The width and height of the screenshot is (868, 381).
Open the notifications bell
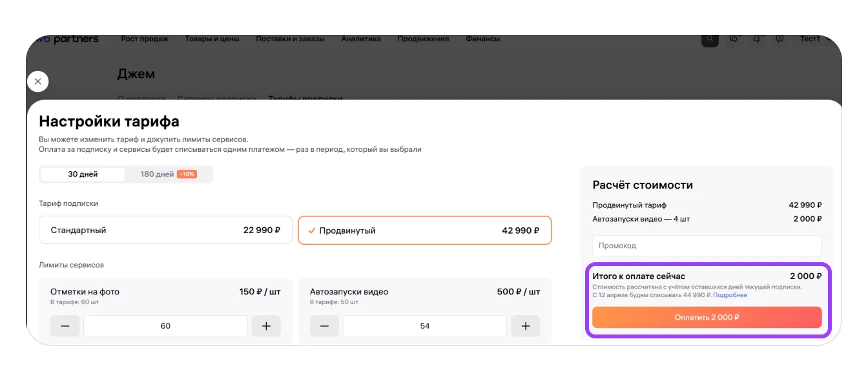(757, 39)
